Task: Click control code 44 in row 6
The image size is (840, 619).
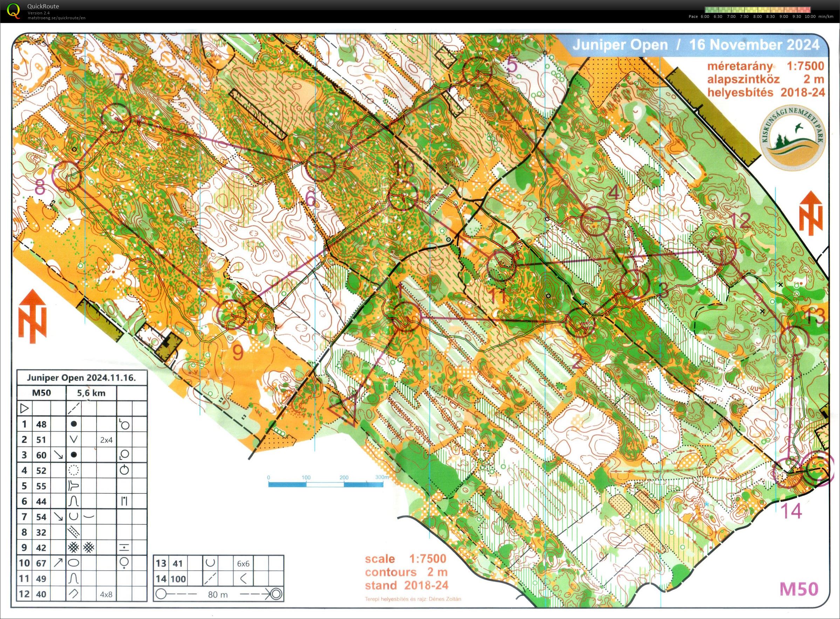Action: tap(41, 501)
